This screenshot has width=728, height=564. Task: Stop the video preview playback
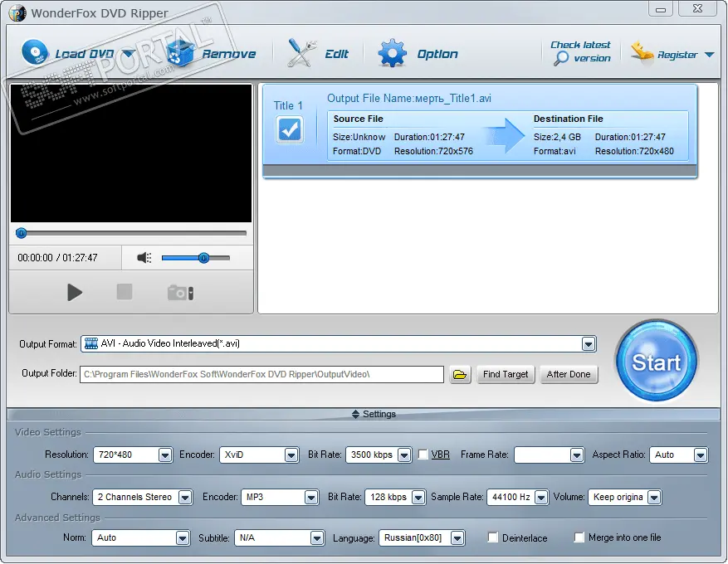[x=125, y=292]
